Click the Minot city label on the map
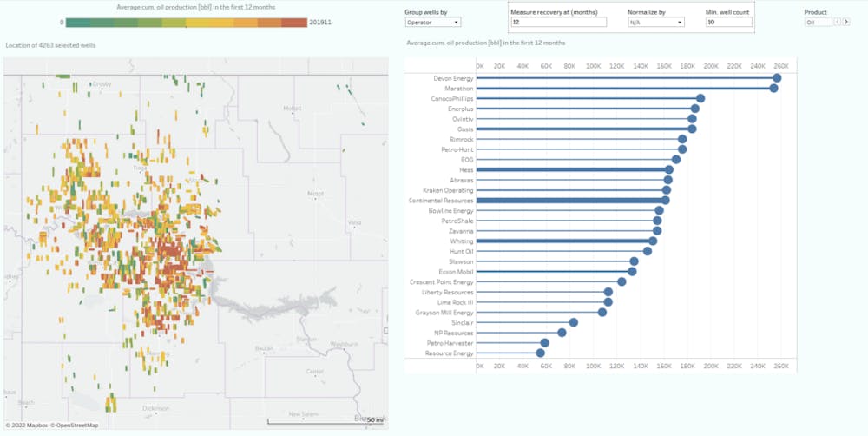868x436 pixels. (x=316, y=194)
